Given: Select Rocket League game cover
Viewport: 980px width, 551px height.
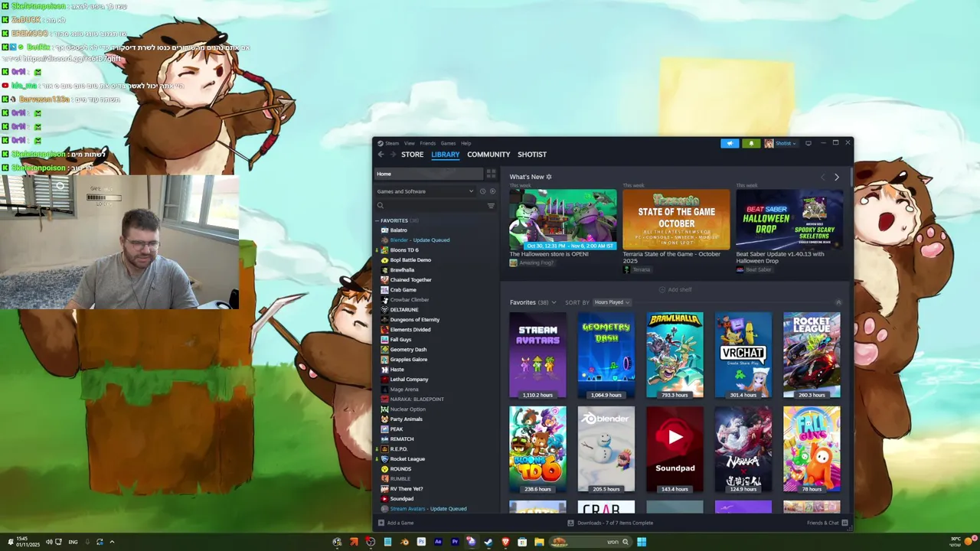Looking at the screenshot, I should tap(812, 355).
